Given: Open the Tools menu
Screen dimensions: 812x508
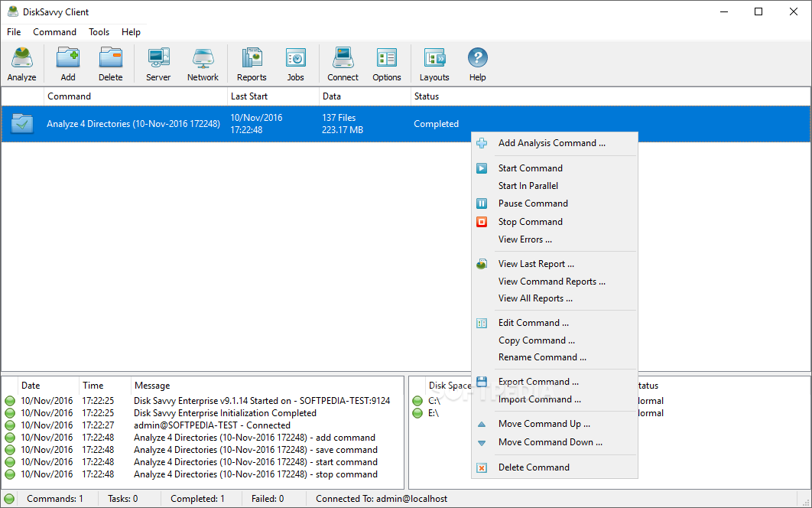Looking at the screenshot, I should click(x=99, y=32).
